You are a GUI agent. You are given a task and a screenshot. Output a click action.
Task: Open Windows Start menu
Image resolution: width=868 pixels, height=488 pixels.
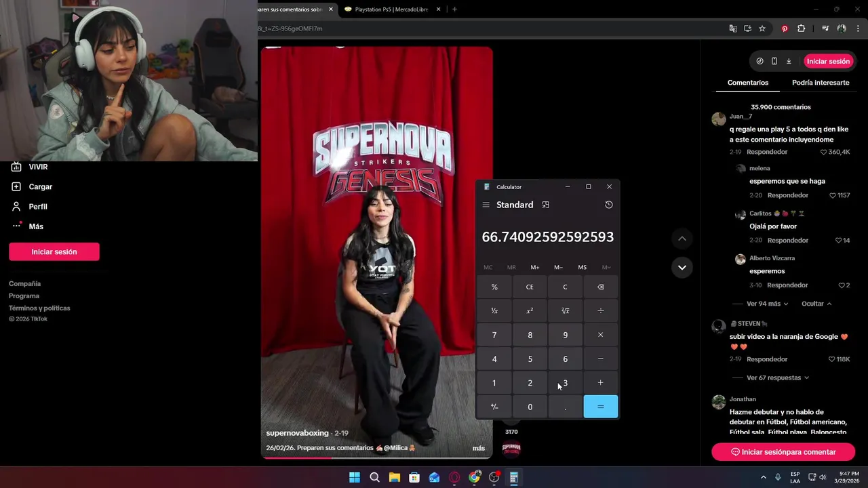click(x=354, y=477)
